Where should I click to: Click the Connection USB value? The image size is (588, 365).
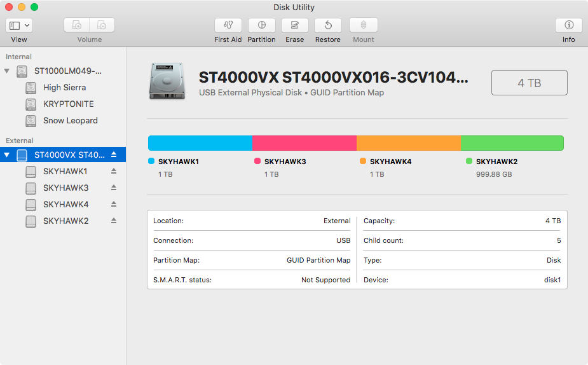[343, 240]
